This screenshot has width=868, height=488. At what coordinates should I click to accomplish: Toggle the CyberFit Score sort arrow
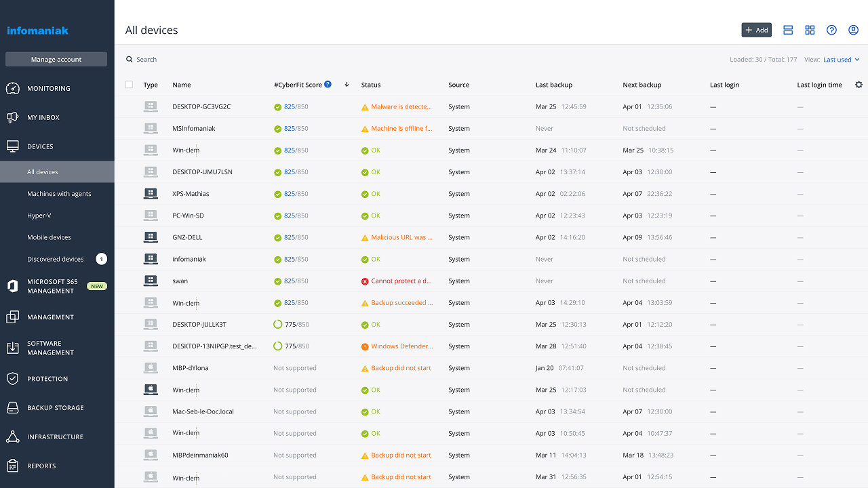(x=347, y=84)
